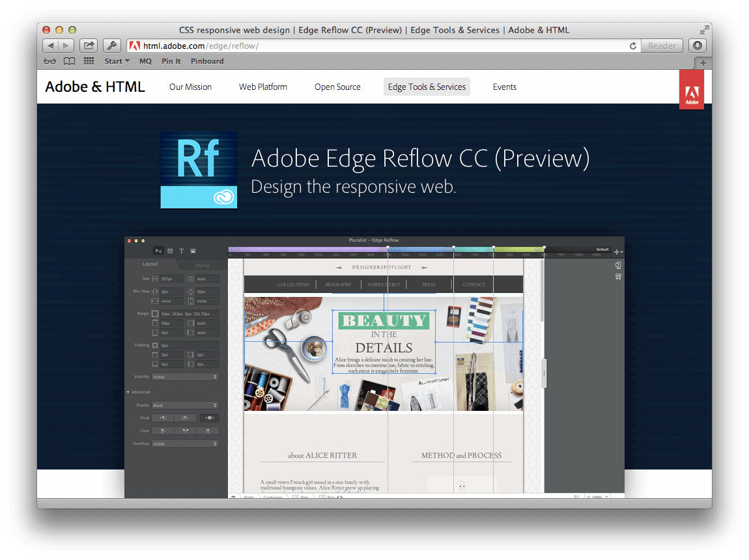Viewport: 749px width, 560px height.
Task: Click the blue breakpoint bar
Action: [420, 249]
